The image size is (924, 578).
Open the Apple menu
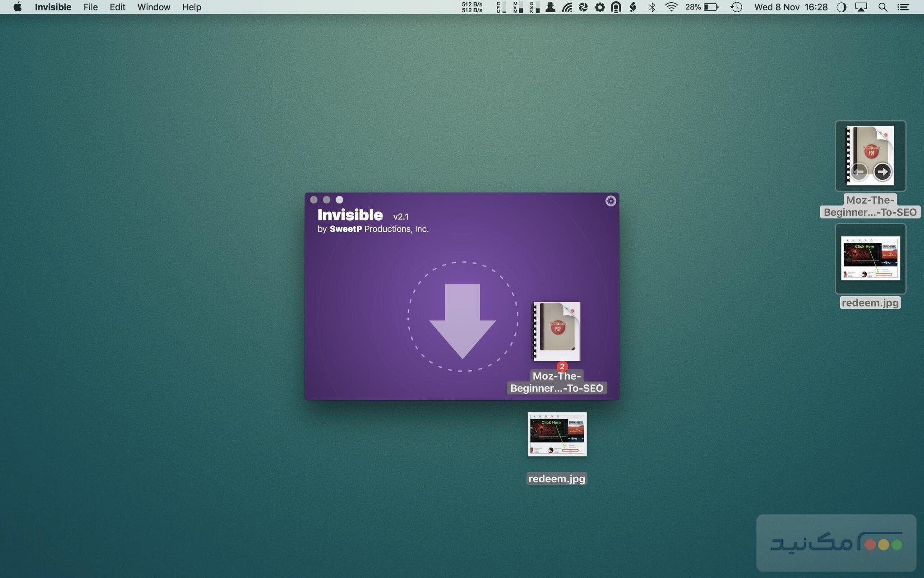tap(18, 7)
